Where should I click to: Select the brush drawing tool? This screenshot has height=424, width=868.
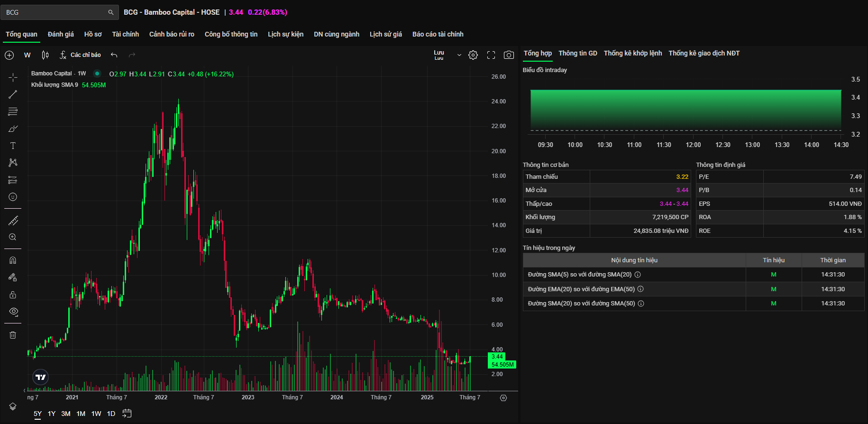click(13, 129)
